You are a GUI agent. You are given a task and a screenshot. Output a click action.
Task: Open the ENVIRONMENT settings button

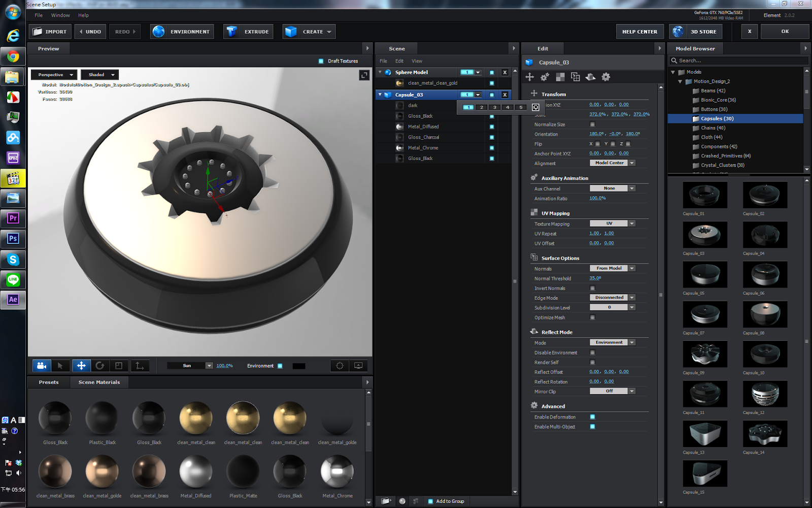(182, 31)
